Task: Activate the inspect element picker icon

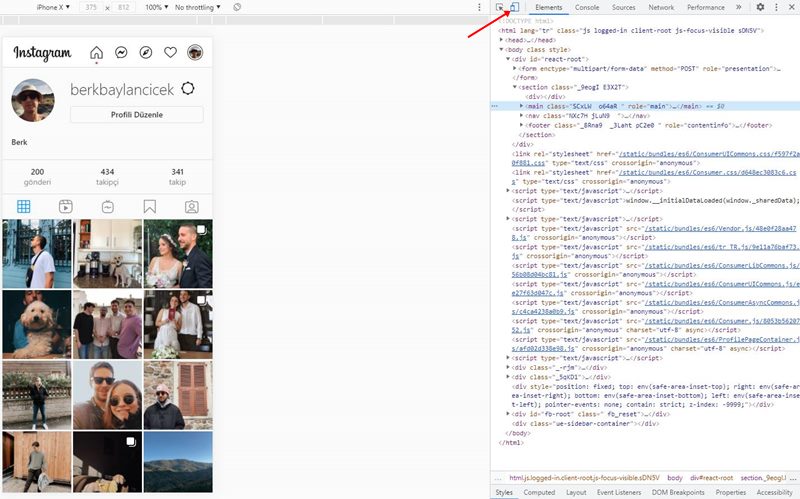Action: 500,7
